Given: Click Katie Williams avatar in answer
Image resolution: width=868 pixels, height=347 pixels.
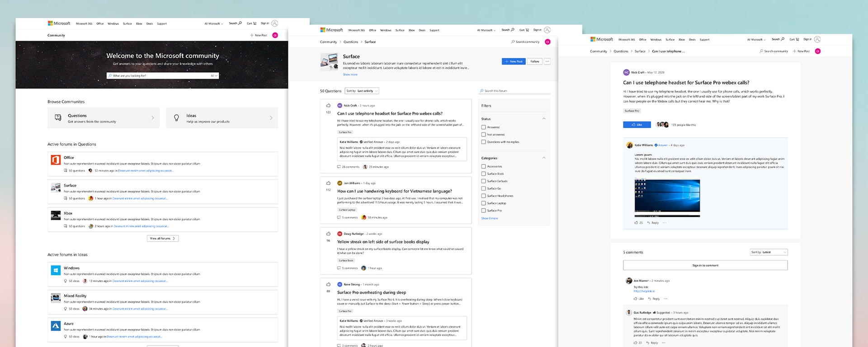Looking at the screenshot, I should 629,145.
